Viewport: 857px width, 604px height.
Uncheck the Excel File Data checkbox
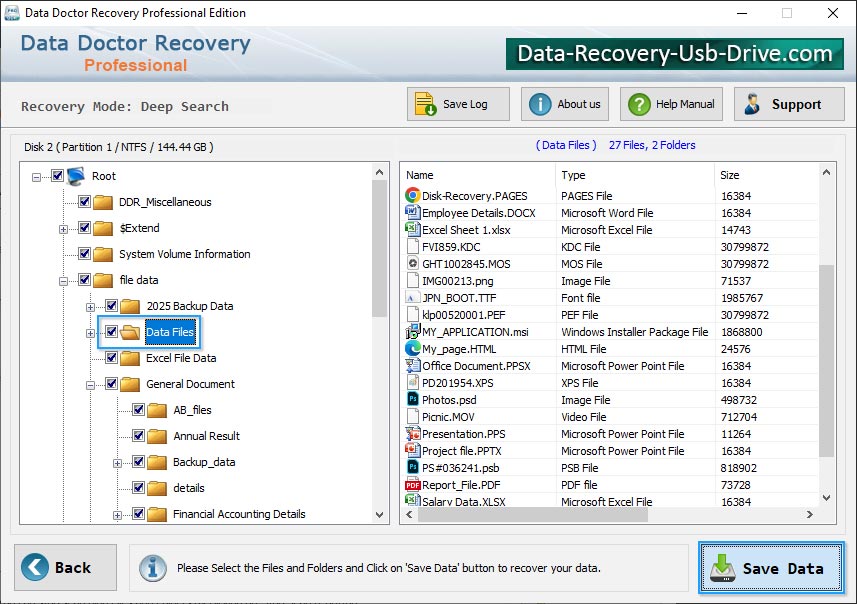click(111, 357)
